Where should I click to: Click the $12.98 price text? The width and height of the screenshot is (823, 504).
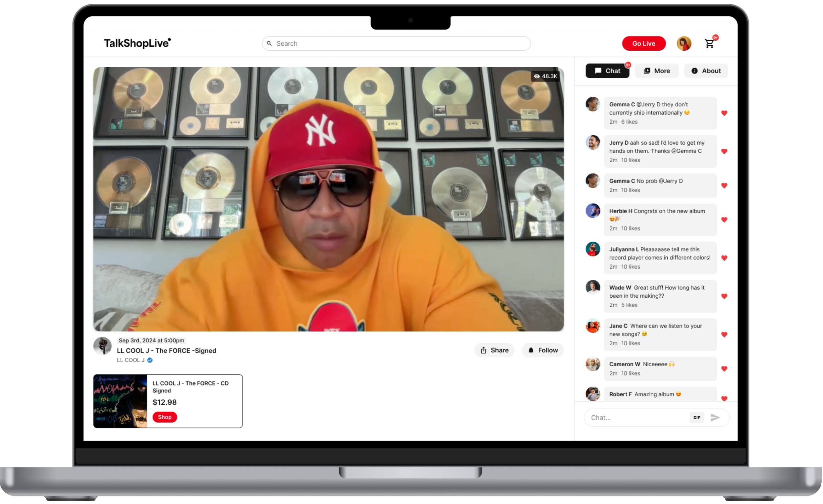[165, 402]
